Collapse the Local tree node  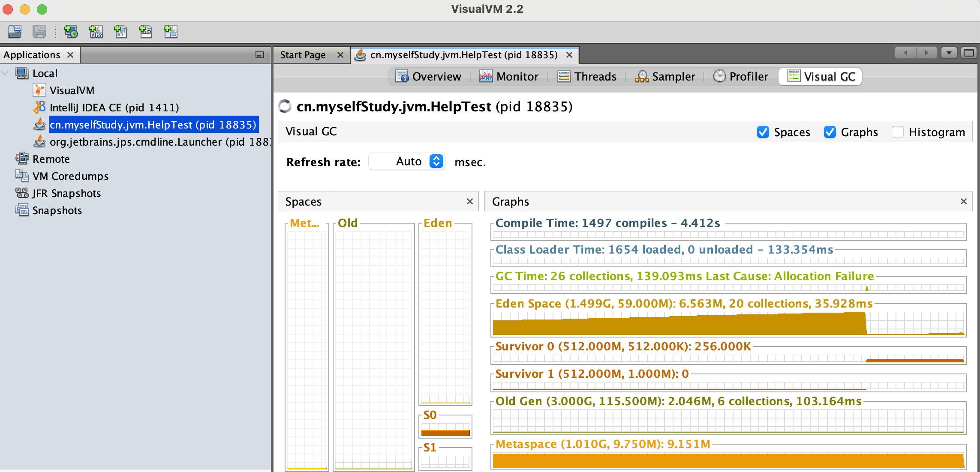point(6,73)
